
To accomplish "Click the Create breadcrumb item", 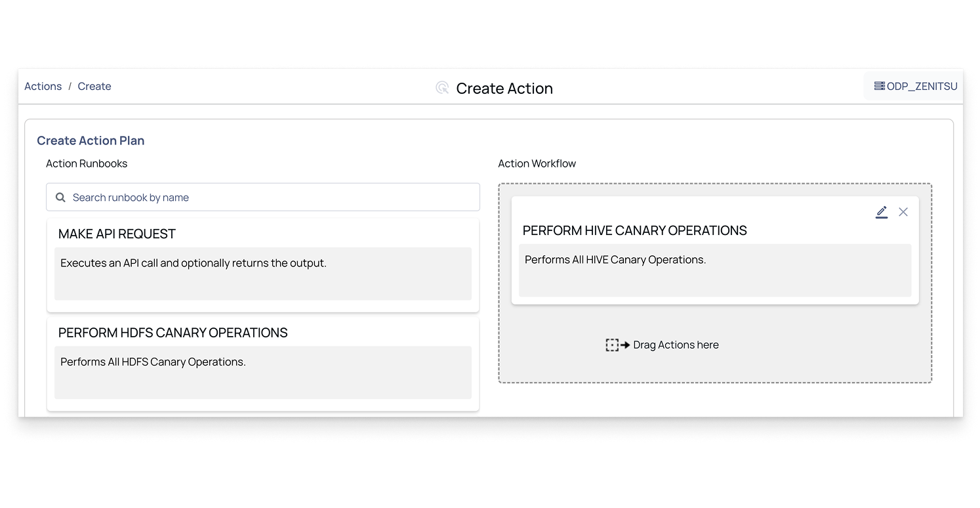I will click(94, 87).
